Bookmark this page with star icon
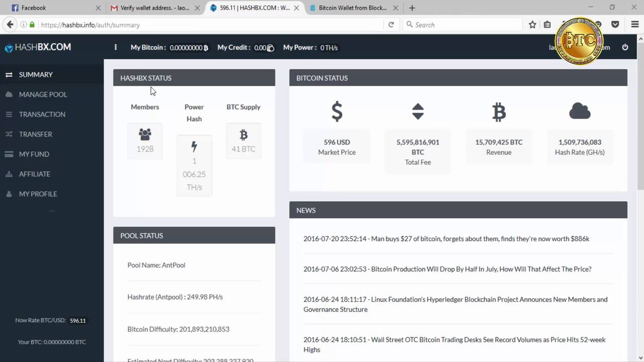The image size is (644, 362). 532,25
